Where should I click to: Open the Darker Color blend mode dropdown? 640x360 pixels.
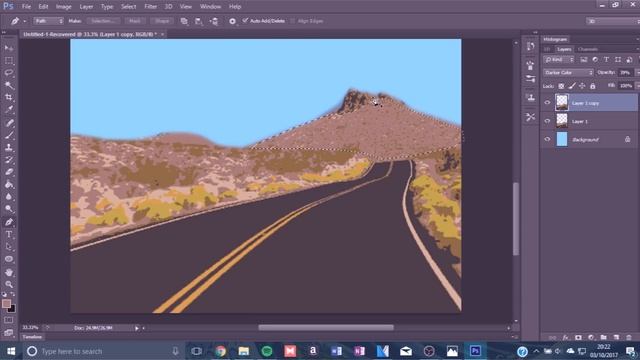(568, 73)
